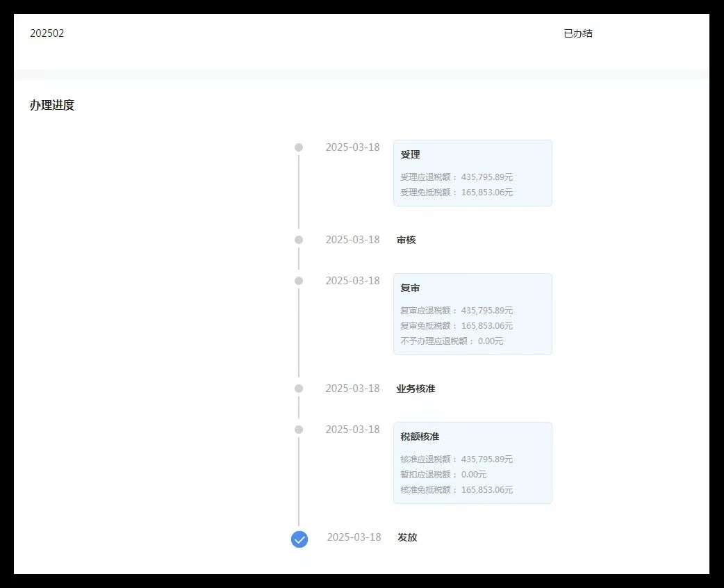Click the 复审 stage heading

pos(410,287)
